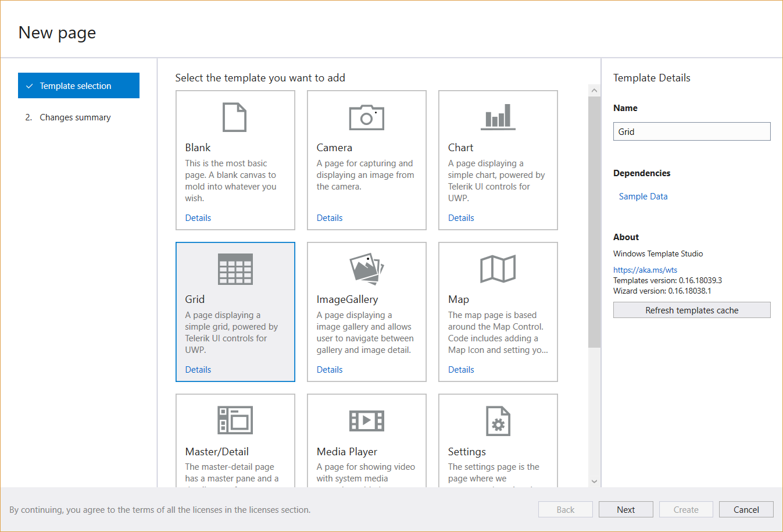Click the Cancel button
This screenshot has height=532, width=783.
tap(746, 509)
